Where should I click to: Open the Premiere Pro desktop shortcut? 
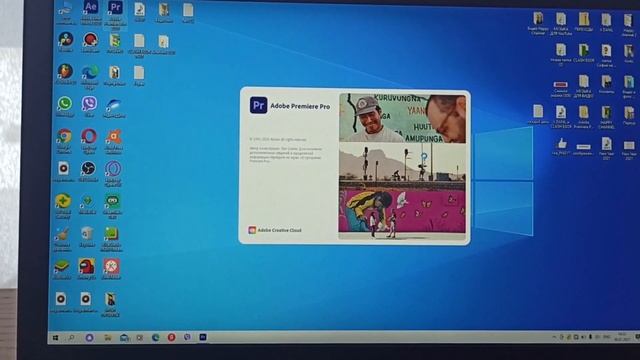(116, 8)
